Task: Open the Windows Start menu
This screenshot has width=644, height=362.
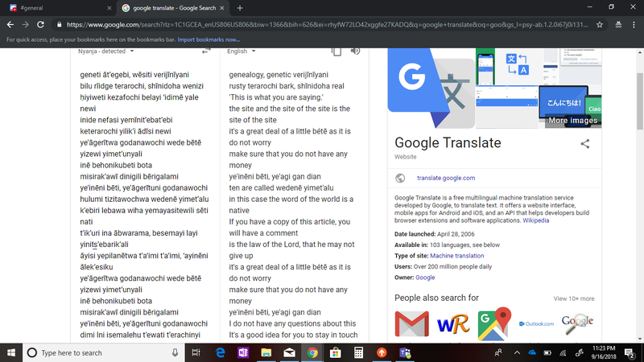Action: tap(11, 352)
